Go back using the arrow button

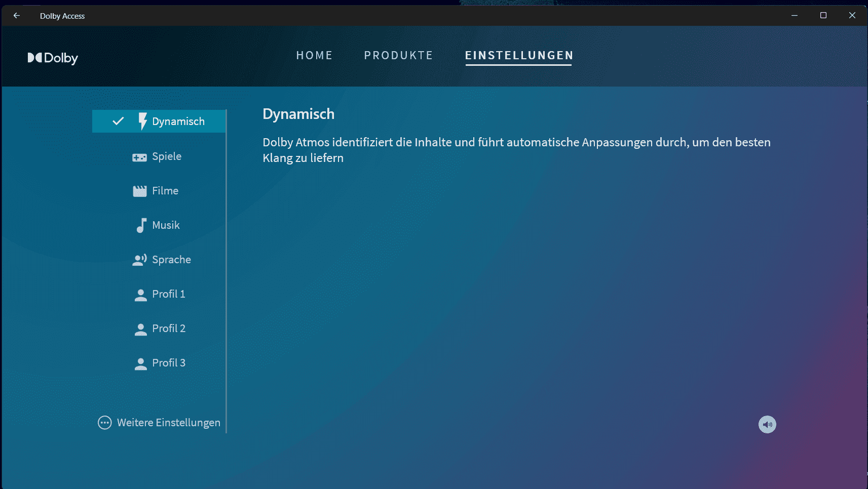click(17, 16)
